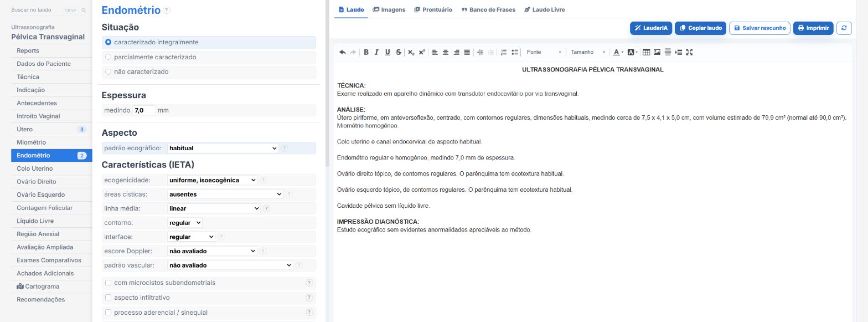Apply underline formatting
Viewport: 868px width, 322px height.
click(387, 52)
